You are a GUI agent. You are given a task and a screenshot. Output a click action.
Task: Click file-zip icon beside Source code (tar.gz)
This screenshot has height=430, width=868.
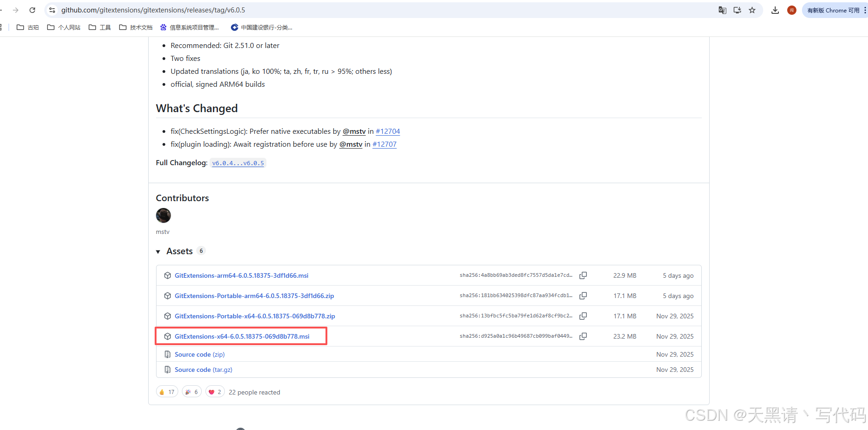coord(168,370)
